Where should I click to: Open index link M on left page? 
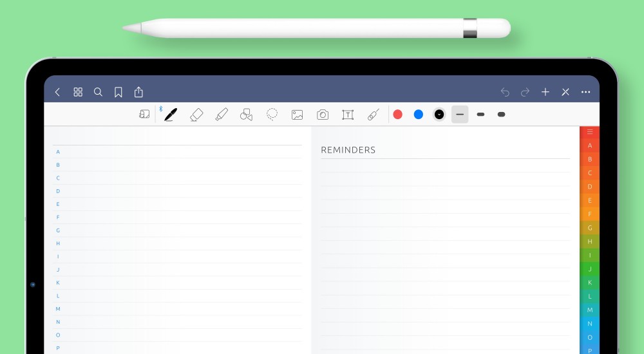[x=58, y=309]
